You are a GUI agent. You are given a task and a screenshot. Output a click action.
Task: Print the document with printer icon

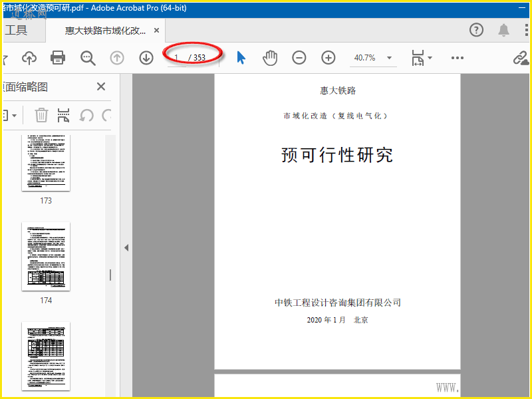coord(58,58)
